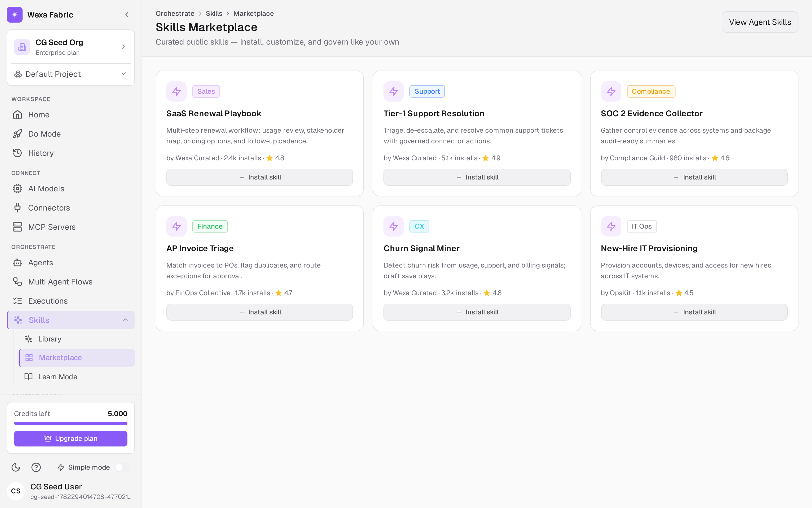Click the 4.9 star rating

coord(491,158)
